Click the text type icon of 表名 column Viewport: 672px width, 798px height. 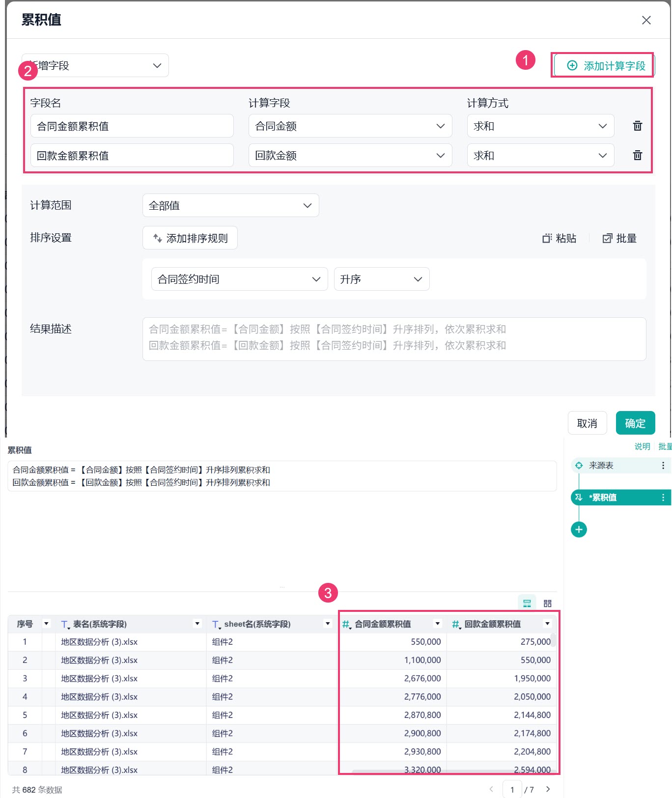65,625
